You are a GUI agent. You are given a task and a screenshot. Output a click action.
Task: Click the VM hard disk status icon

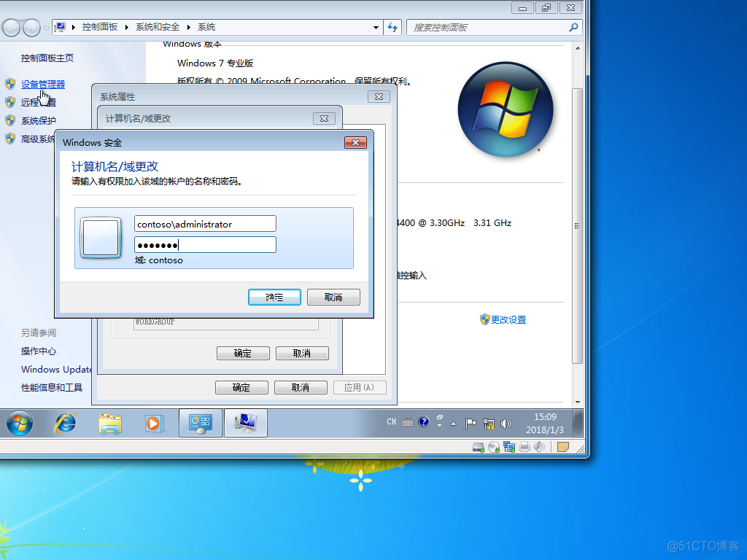[x=479, y=447]
